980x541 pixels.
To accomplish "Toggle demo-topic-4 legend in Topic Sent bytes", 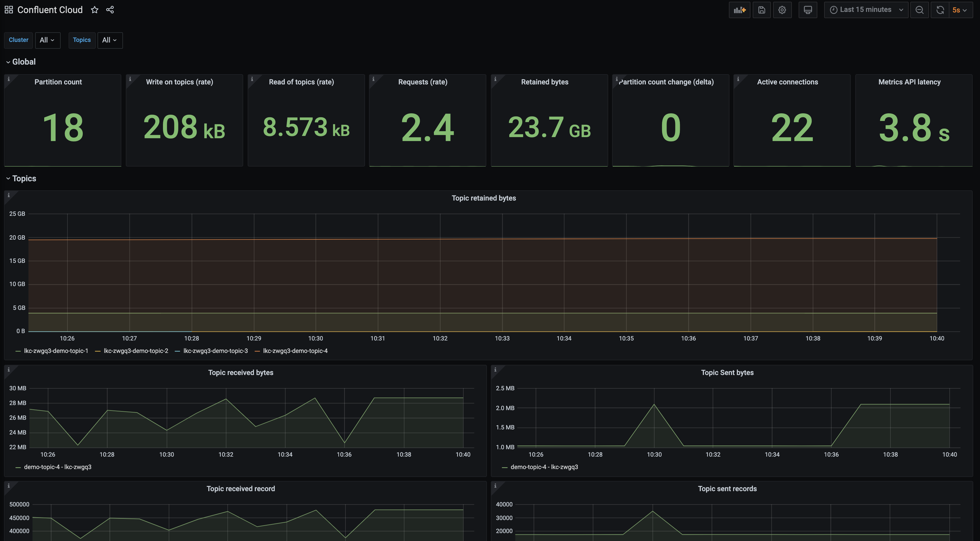I will point(544,467).
